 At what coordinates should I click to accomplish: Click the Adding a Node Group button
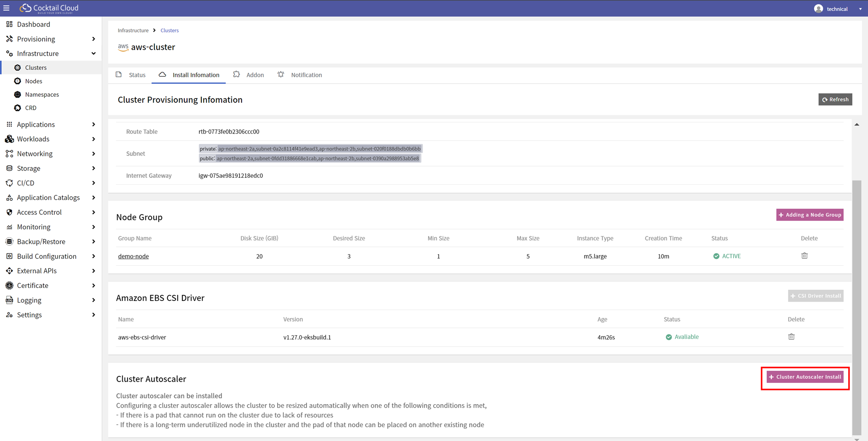tap(809, 215)
